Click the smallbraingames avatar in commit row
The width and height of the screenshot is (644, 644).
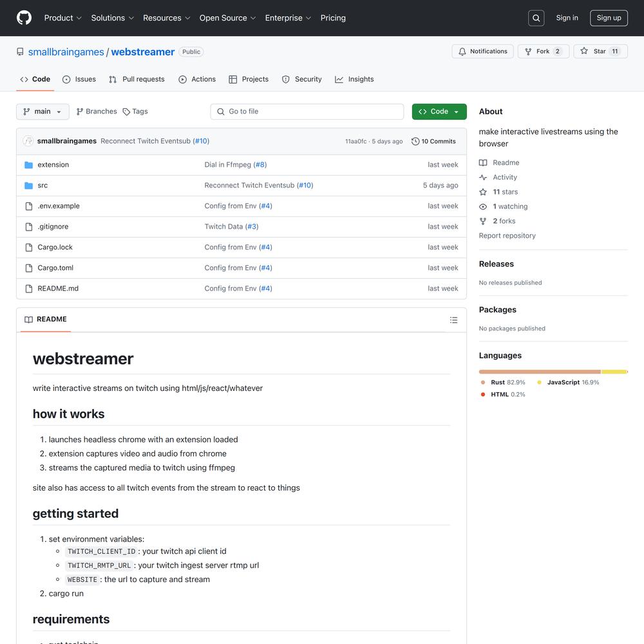[x=28, y=141]
